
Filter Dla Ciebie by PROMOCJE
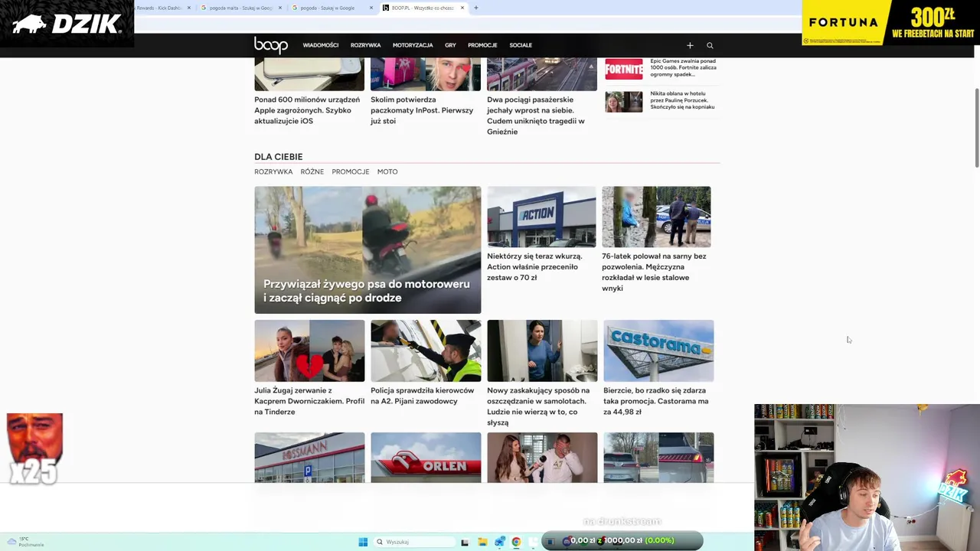coord(351,171)
